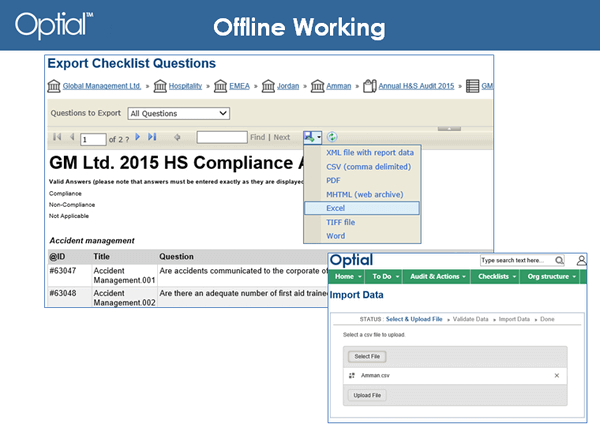Remove Amman.csv with the X
Screen dimensions: 600x424
557,375
